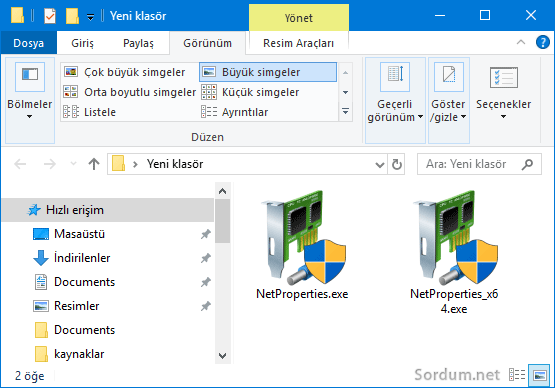Switch layout to Listele
555x388 pixels.
(130, 112)
